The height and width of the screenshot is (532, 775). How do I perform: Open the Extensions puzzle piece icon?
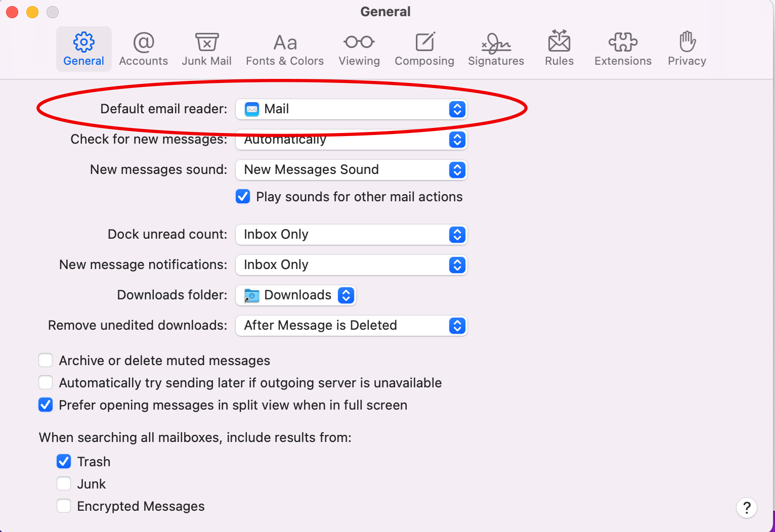click(x=623, y=42)
